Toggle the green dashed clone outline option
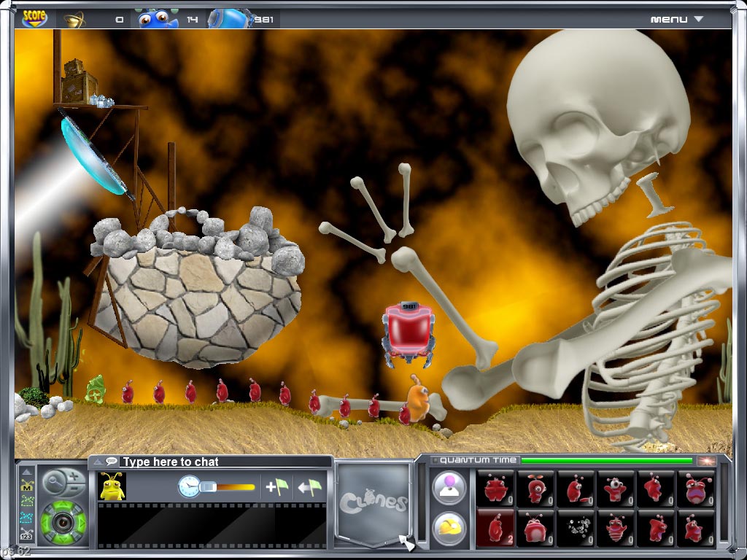 pos(26,501)
